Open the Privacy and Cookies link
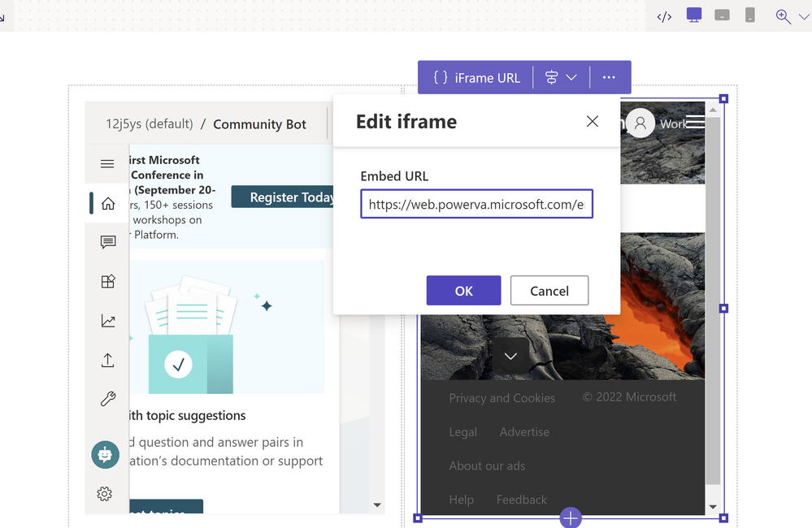 point(502,397)
